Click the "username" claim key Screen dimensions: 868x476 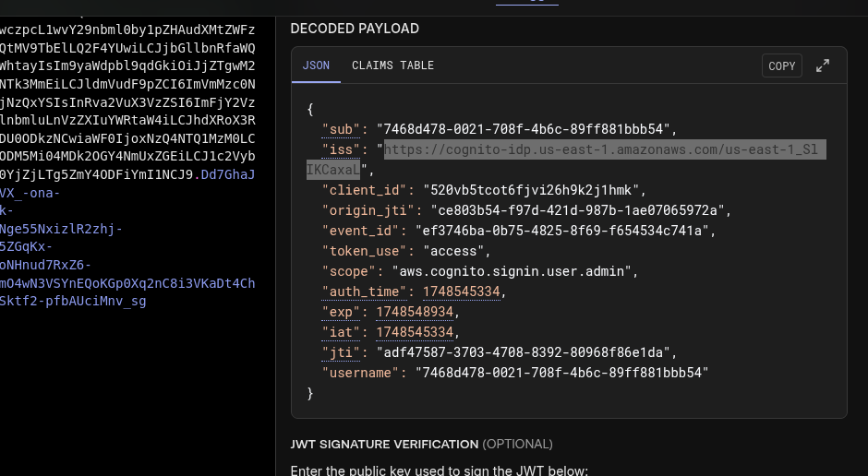click(x=360, y=374)
